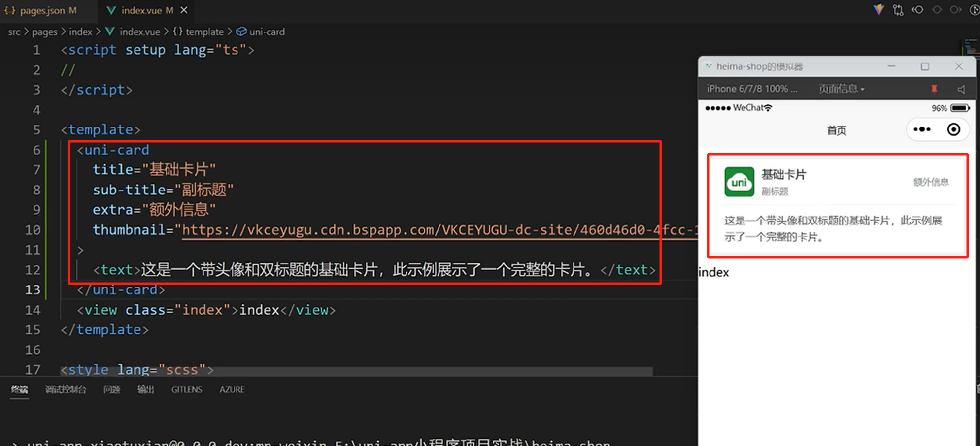Click the title="基础卡片" attribute on line 7
This screenshot has height=446, width=980.
[x=154, y=170]
